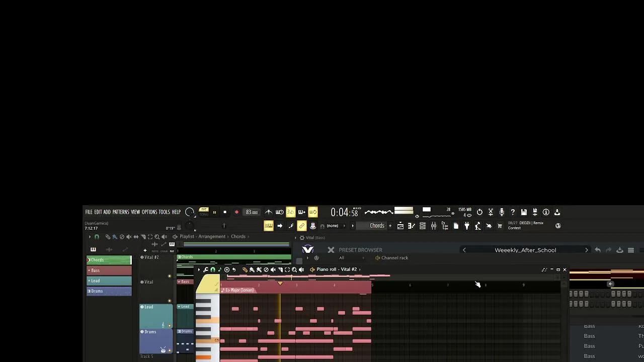
Task: Click Channel rack breadcrumb label
Action: pos(394,258)
